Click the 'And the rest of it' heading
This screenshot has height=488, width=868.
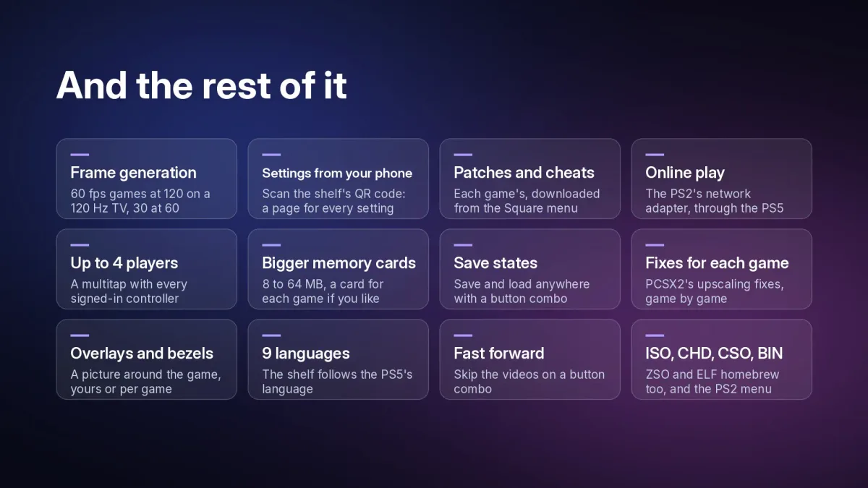(x=202, y=85)
